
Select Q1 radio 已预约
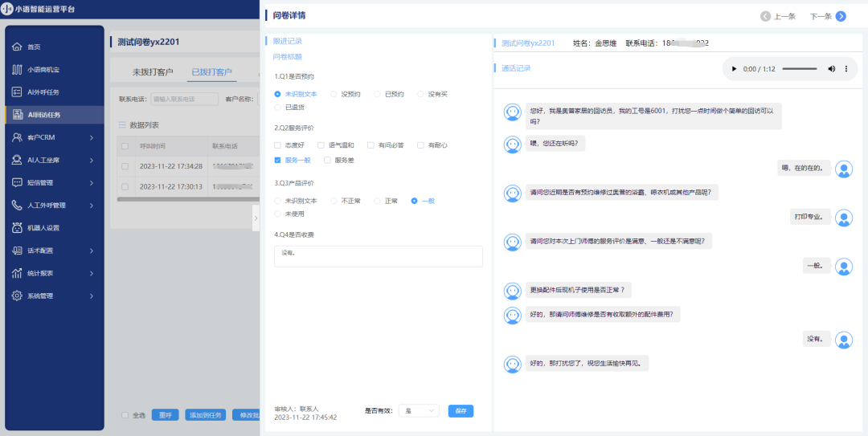tap(377, 94)
